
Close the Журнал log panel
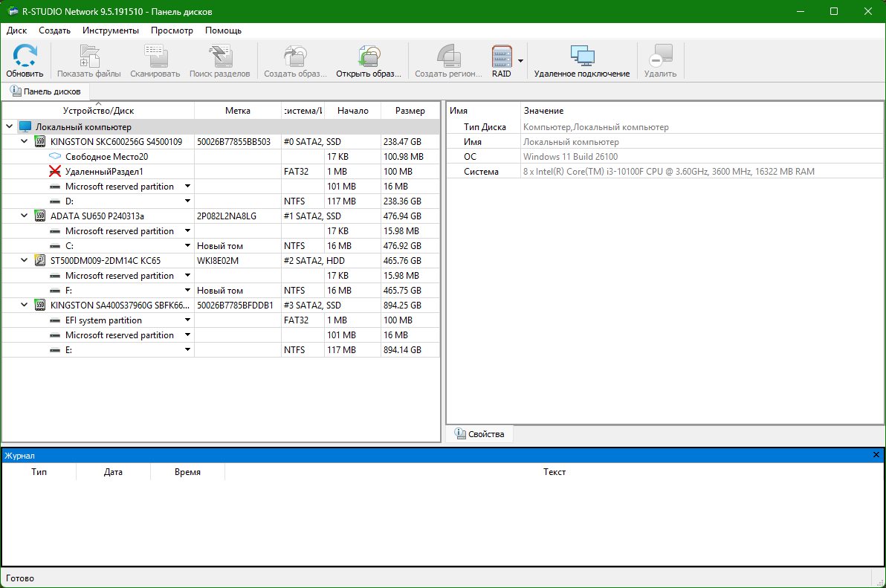pyautogui.click(x=876, y=455)
